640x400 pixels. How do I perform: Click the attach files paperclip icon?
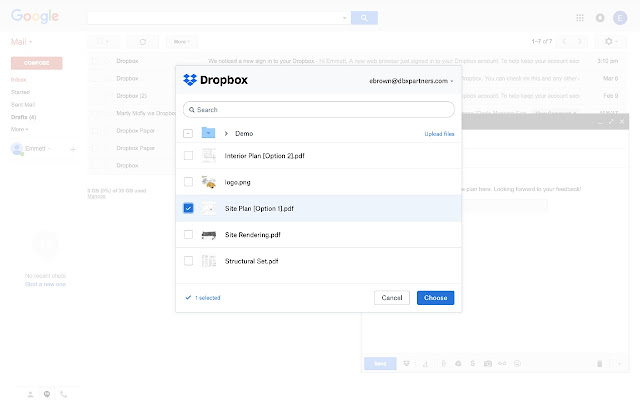pos(443,363)
